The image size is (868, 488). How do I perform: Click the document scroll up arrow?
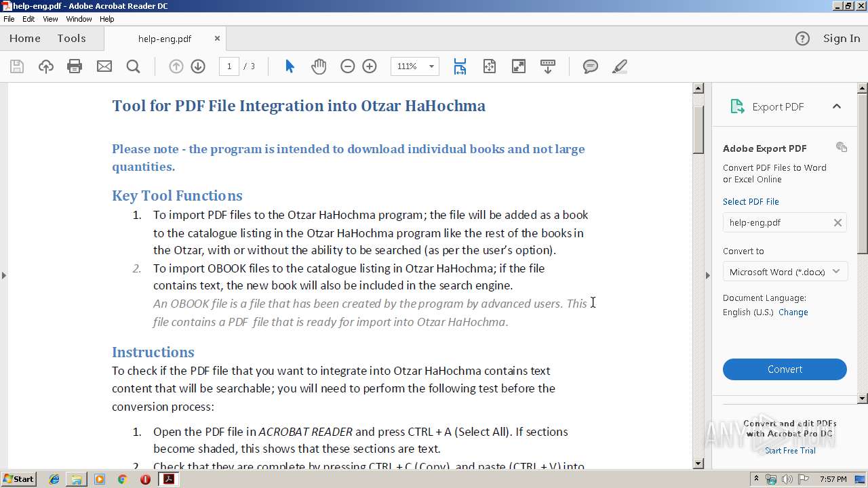pos(698,89)
